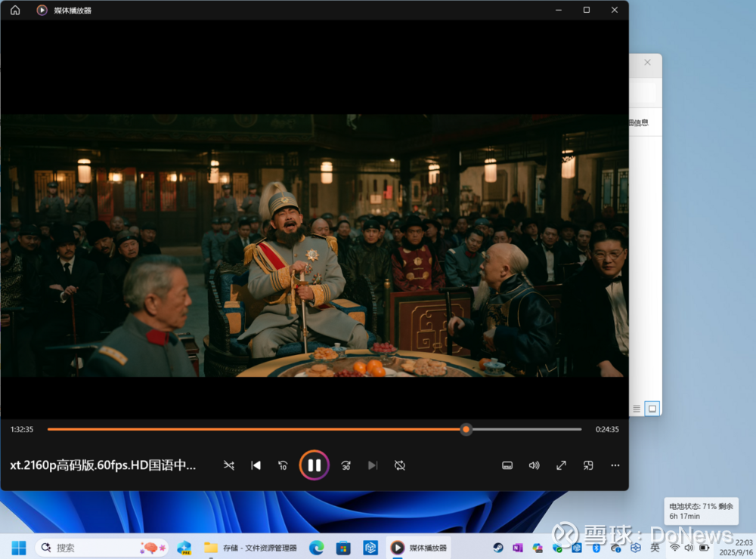Click the remaining time 0:24:35
Screen dimensions: 756x559
point(607,429)
